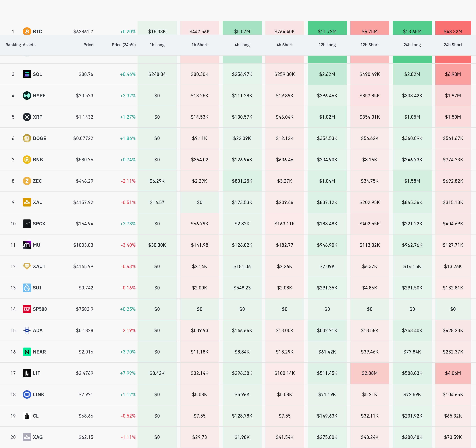Click the MU price $1003.03 cell
Viewport: 476px width, 448px height.
83,245
